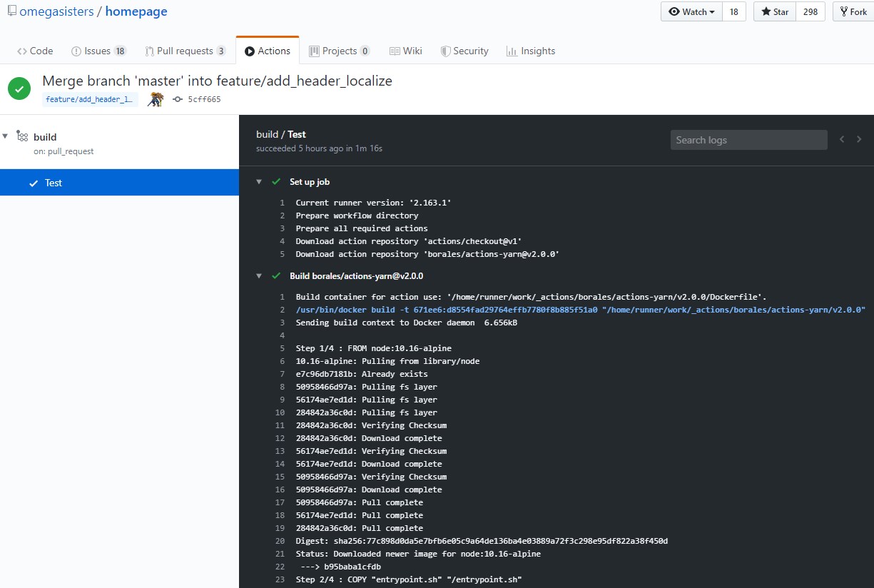Star the repository

coord(774,12)
